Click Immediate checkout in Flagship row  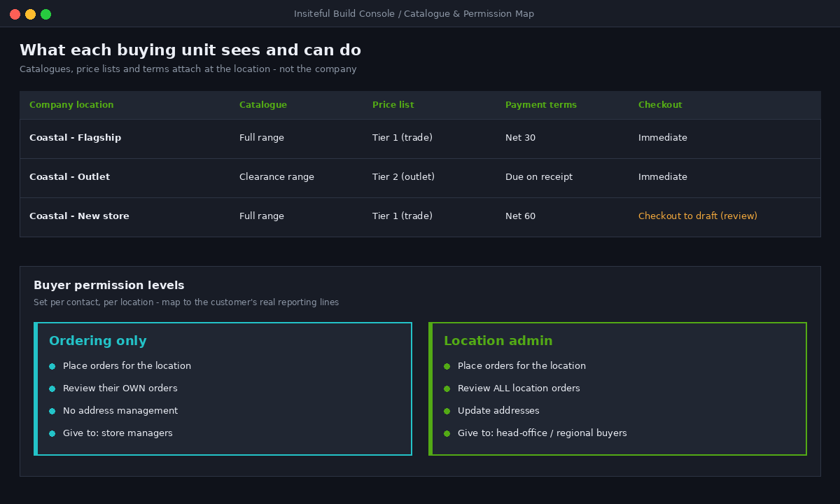tap(663, 138)
